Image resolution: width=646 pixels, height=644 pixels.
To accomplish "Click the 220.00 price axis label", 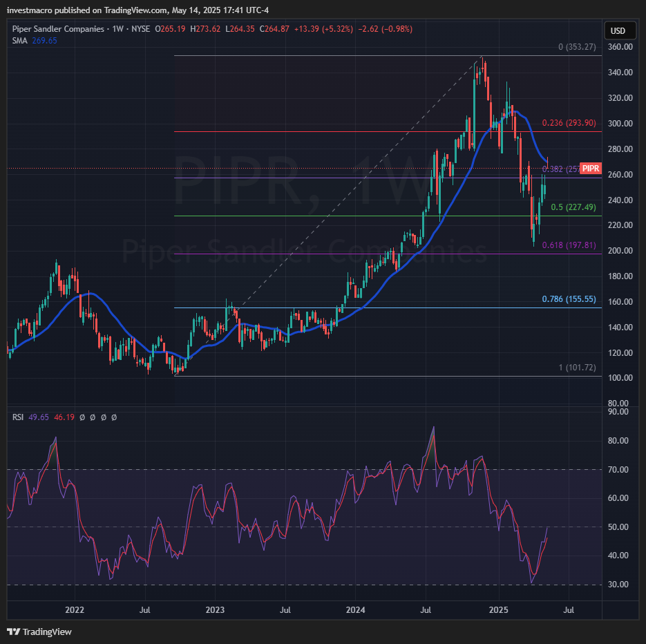I will pos(620,225).
